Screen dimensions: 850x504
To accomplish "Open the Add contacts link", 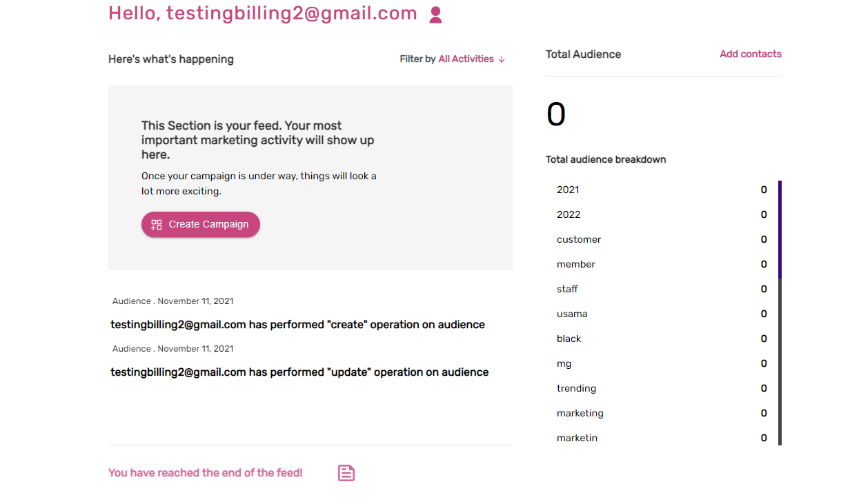I will pyautogui.click(x=750, y=54).
